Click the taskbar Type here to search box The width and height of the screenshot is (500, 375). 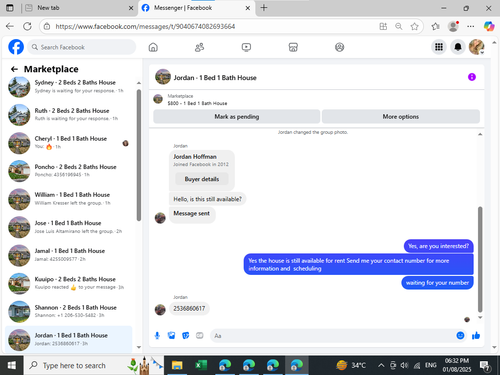click(x=93, y=365)
